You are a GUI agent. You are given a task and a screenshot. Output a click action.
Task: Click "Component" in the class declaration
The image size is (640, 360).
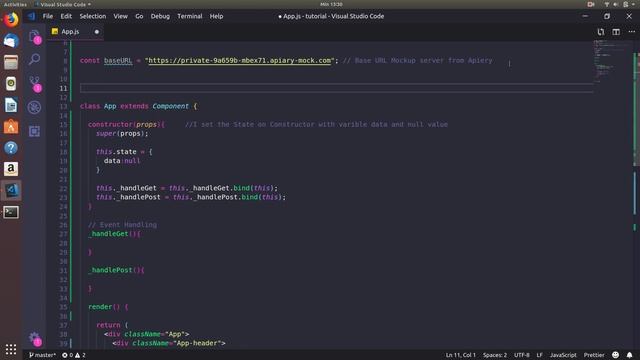(171, 106)
